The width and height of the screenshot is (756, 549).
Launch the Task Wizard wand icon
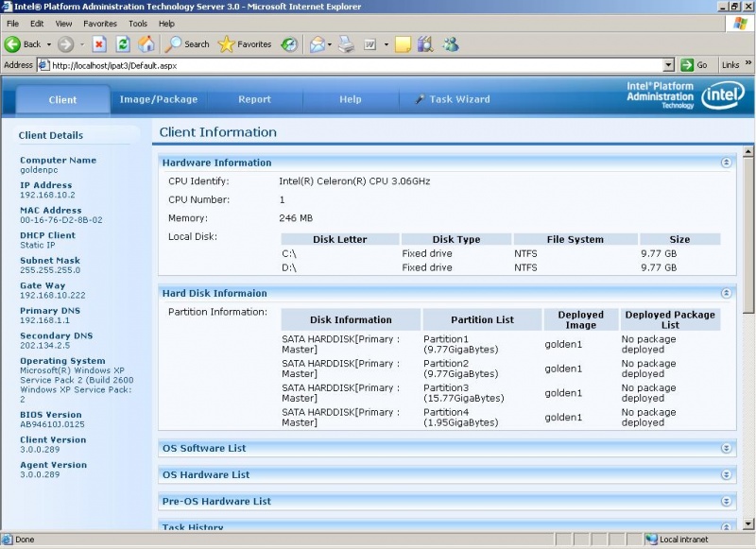(423, 98)
